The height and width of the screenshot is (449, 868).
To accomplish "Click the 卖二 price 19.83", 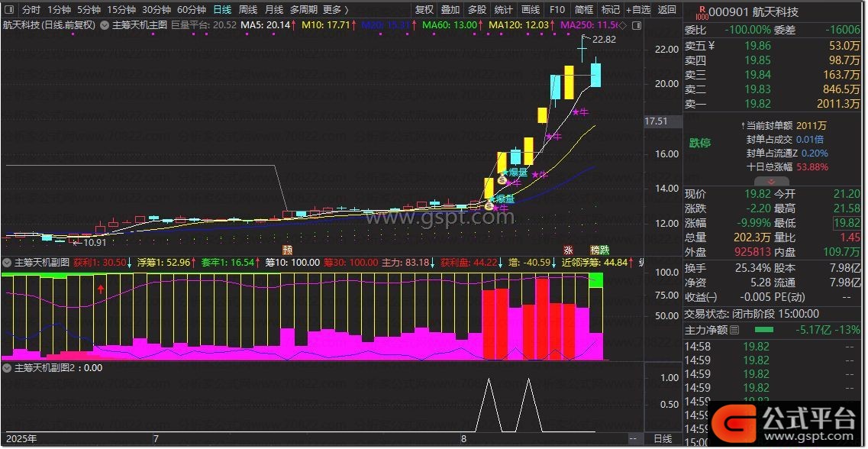I will pyautogui.click(x=757, y=89).
